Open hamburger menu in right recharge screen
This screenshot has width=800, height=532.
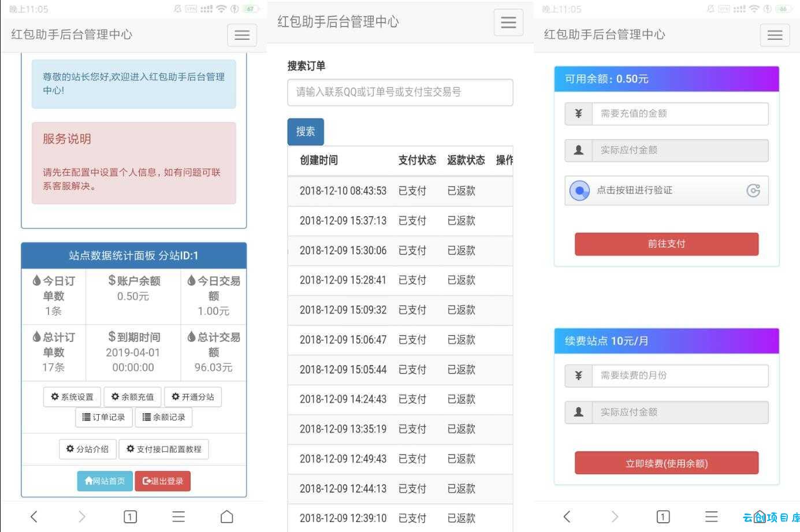775,35
